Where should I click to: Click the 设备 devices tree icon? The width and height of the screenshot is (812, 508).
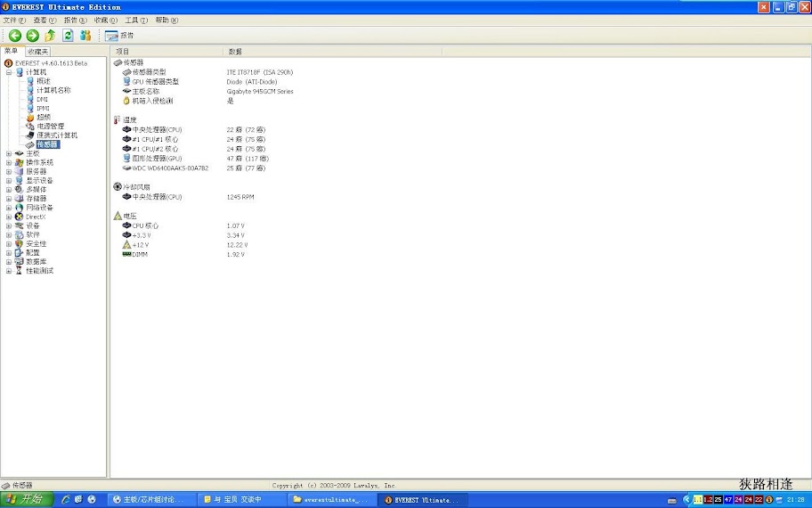[20, 225]
